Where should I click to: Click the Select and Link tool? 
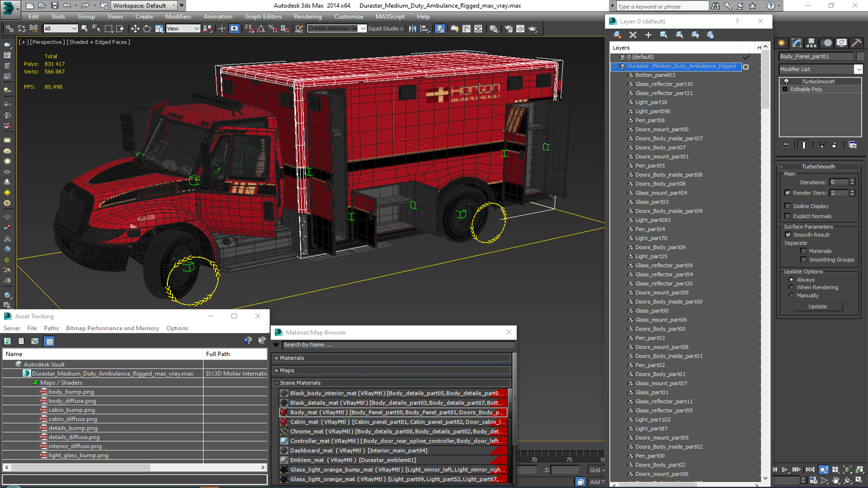(x=9, y=28)
